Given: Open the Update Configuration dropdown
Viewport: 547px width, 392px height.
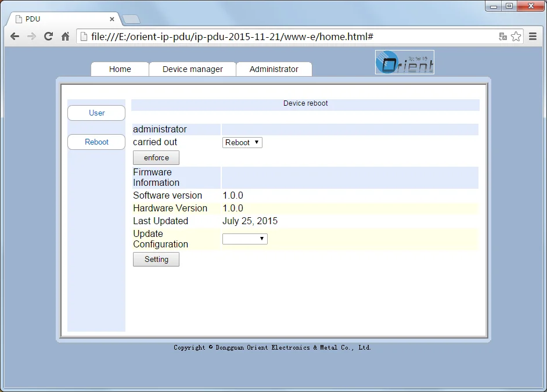Looking at the screenshot, I should 244,239.
